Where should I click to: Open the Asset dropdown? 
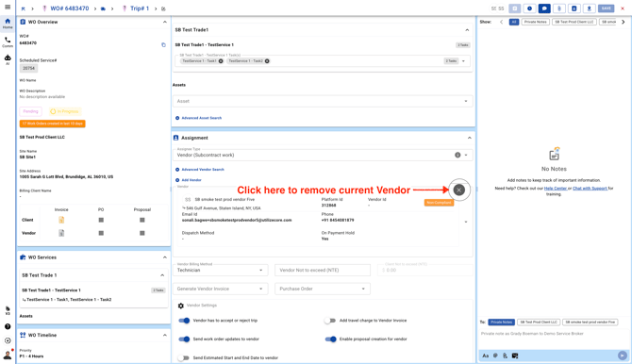pyautogui.click(x=323, y=101)
